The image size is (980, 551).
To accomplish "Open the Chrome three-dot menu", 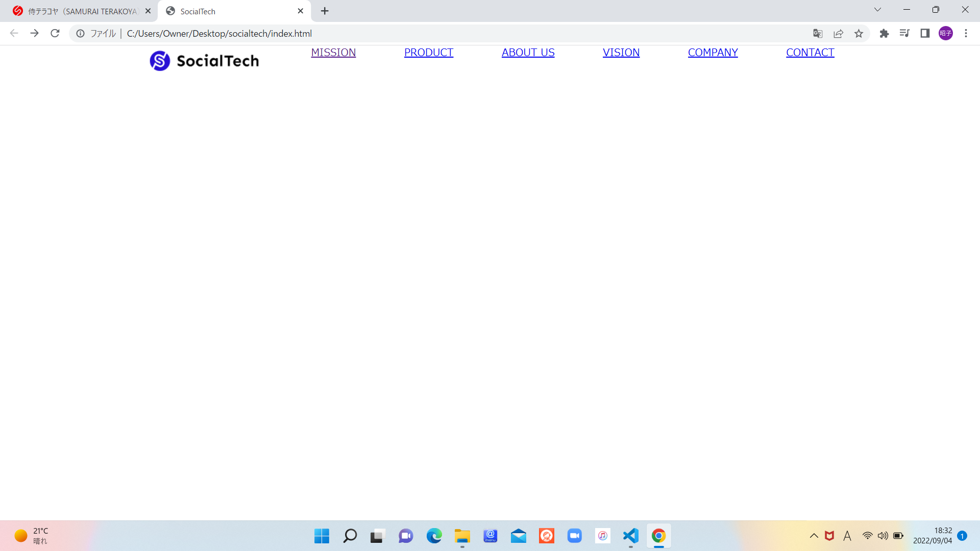I will 966,34.
